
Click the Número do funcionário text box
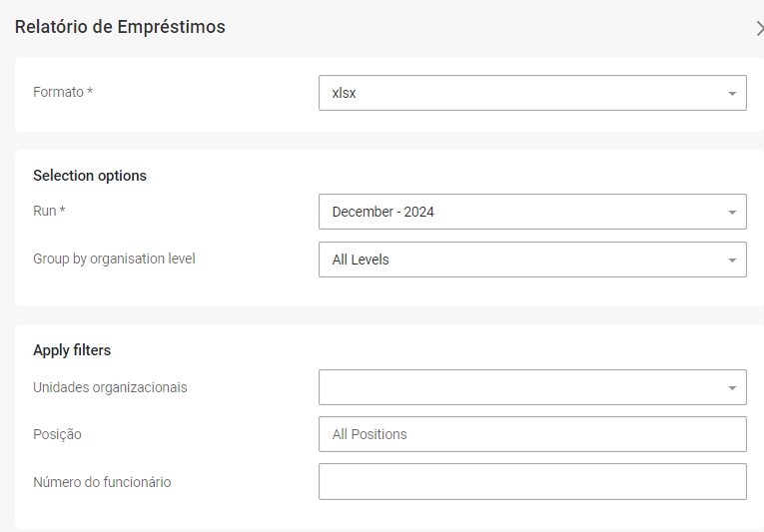click(x=532, y=481)
